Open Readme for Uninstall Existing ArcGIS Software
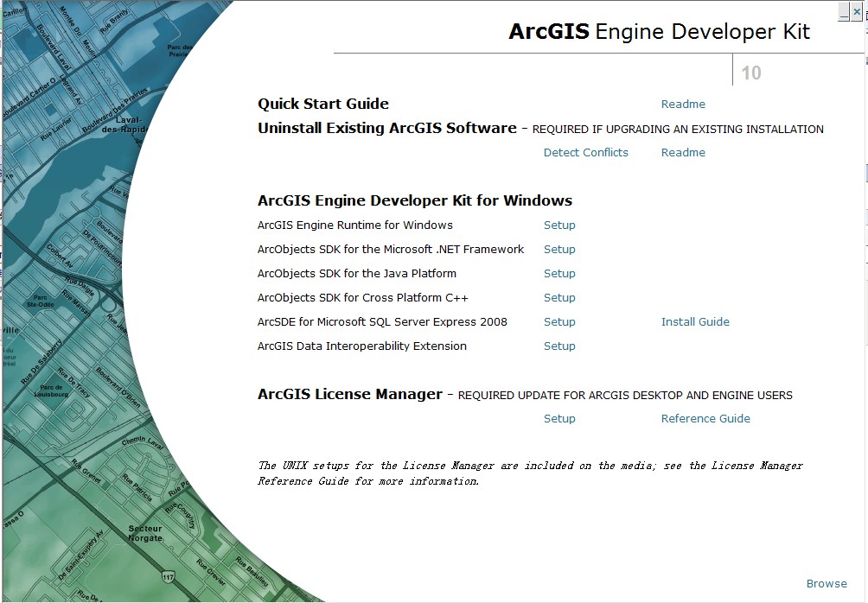The image size is (868, 603). (682, 152)
